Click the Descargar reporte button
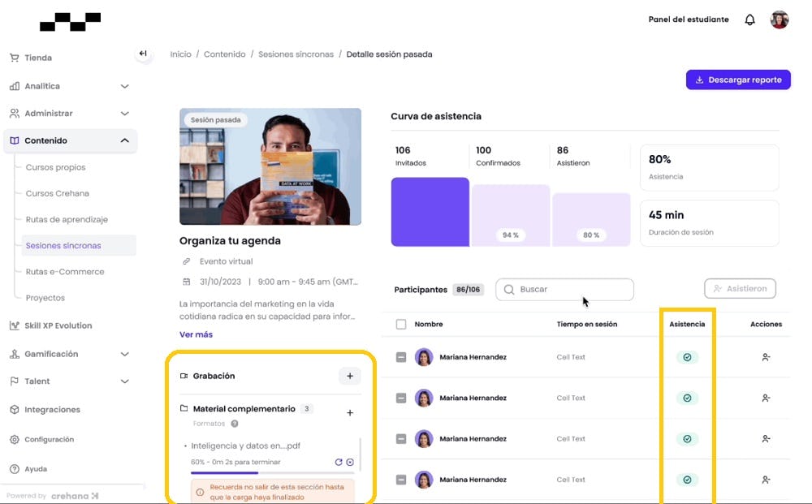 737,80
